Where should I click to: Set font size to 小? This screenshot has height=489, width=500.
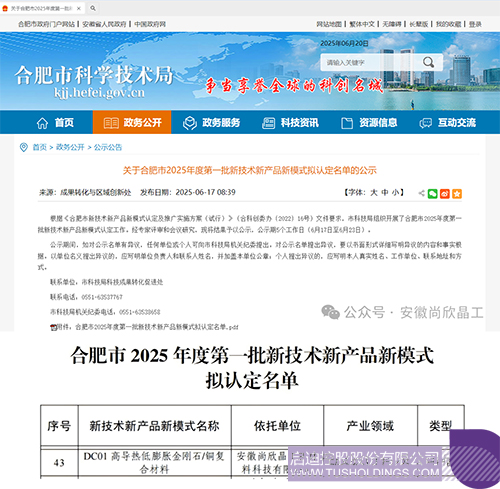pyautogui.click(x=395, y=192)
